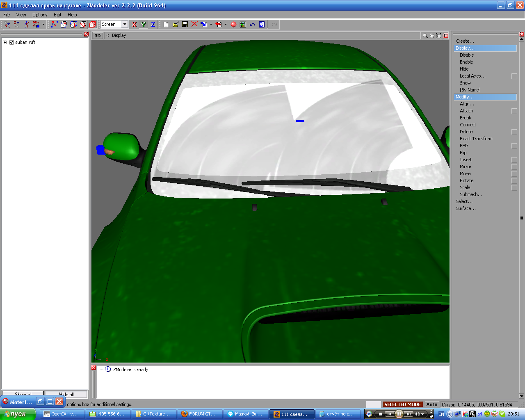Click the Mirror command in Modify list
Image resolution: width=525 pixels, height=420 pixels.
click(x=466, y=167)
